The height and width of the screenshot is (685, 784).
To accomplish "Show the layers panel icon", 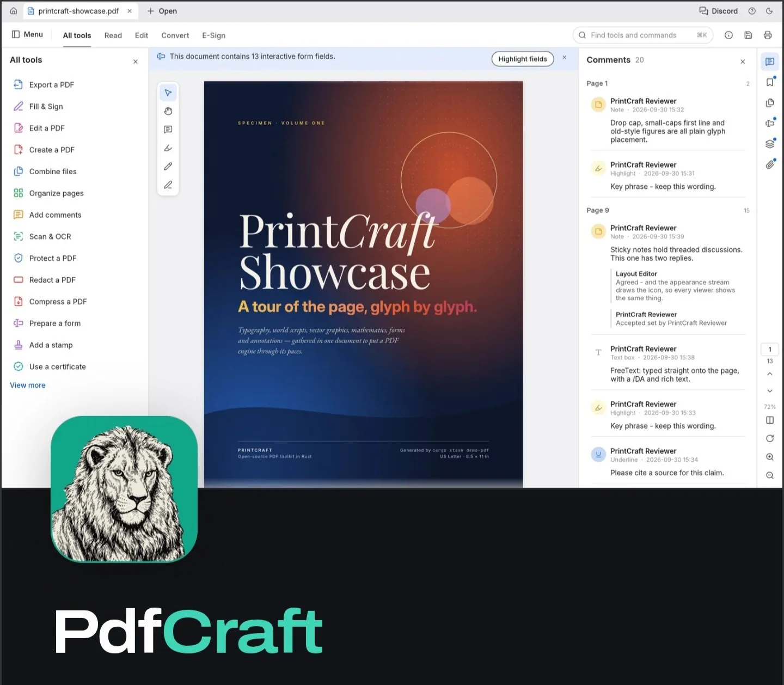I will pos(770,144).
